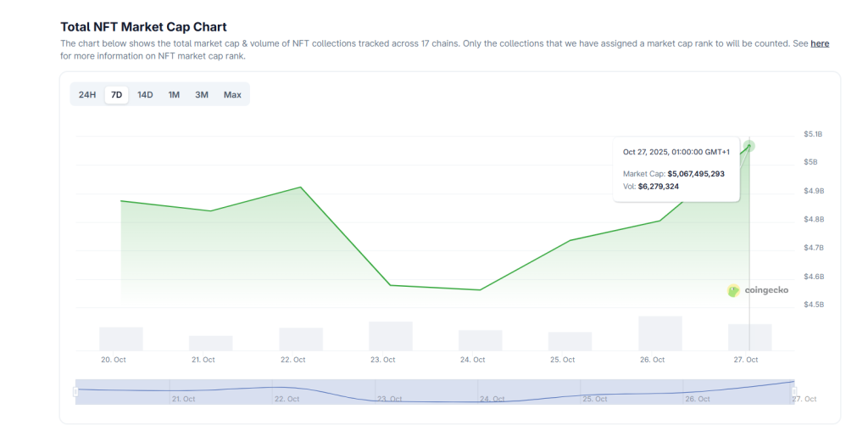The height and width of the screenshot is (437, 868).
Task: Open the 'here' link about market cap rank
Action: 819,43
